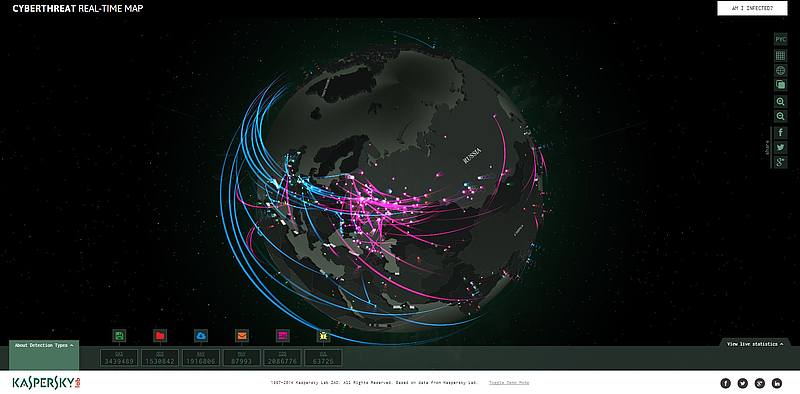Screen dimensions: 800x394
Task: Select the globe view icon
Action: pos(780,70)
